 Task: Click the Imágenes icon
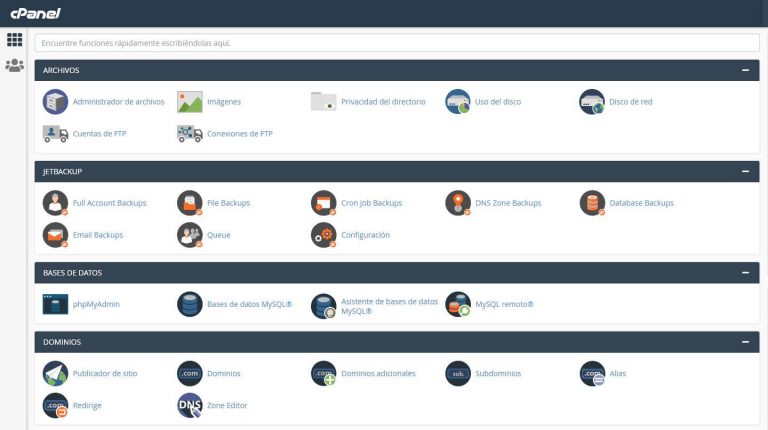(x=190, y=102)
